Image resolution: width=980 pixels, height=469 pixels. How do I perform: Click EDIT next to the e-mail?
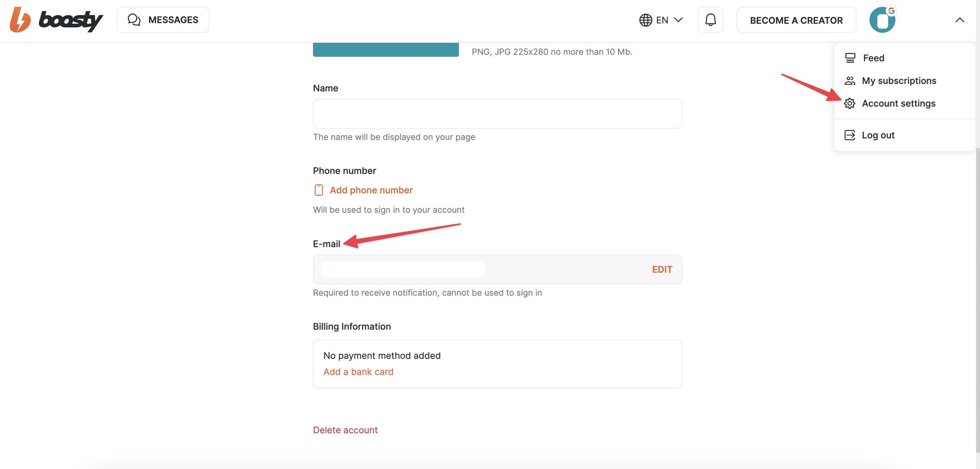click(662, 269)
